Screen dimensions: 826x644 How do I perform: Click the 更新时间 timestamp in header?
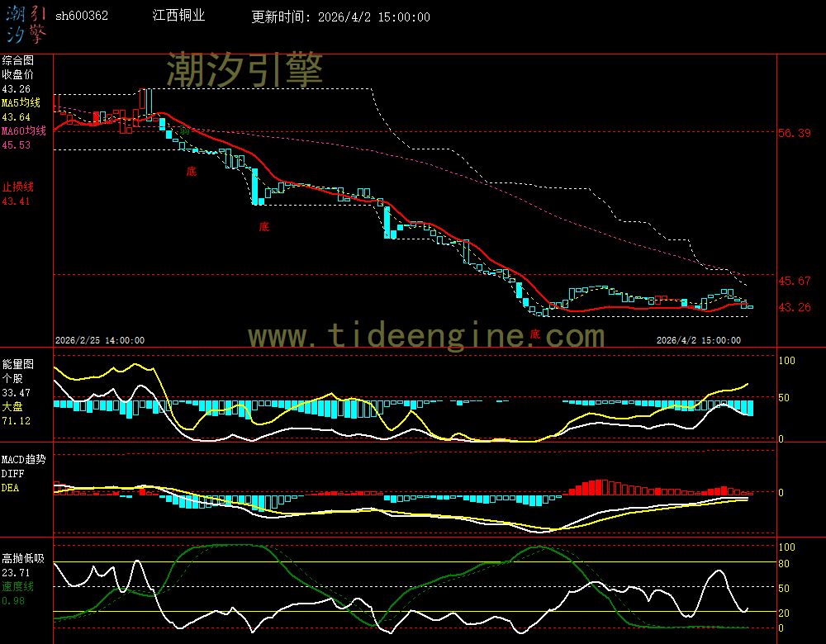point(340,17)
